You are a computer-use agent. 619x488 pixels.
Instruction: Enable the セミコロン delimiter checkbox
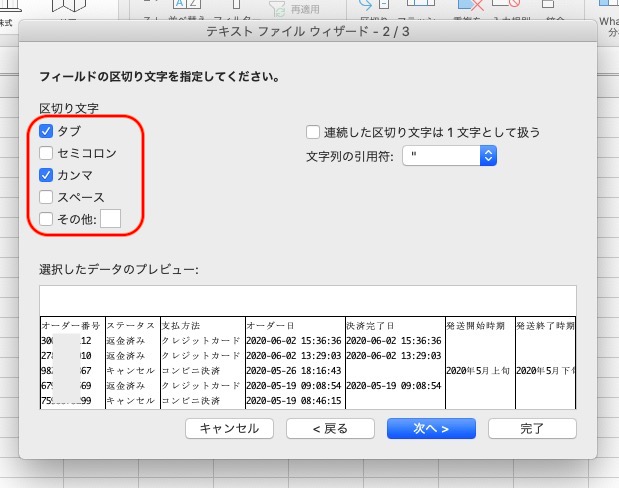click(46, 153)
